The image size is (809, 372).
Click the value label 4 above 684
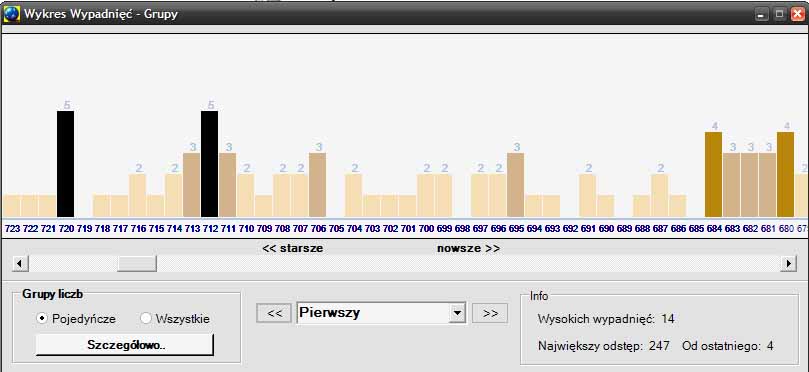[x=715, y=126]
